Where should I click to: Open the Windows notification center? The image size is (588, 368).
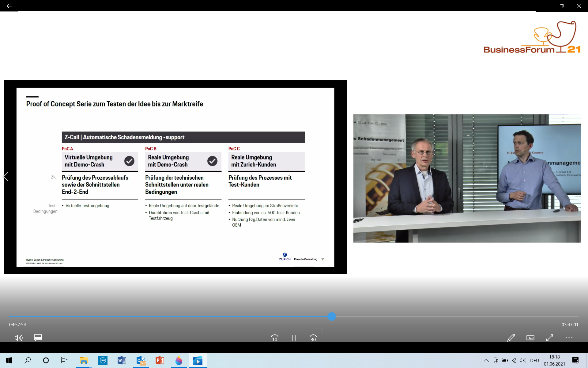point(575,360)
